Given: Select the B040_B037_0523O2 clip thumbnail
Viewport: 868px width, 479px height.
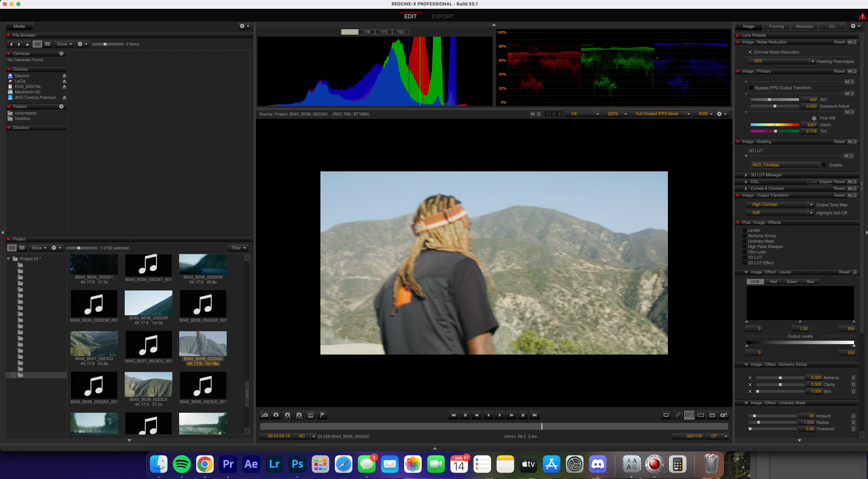Looking at the screenshot, I should click(94, 344).
